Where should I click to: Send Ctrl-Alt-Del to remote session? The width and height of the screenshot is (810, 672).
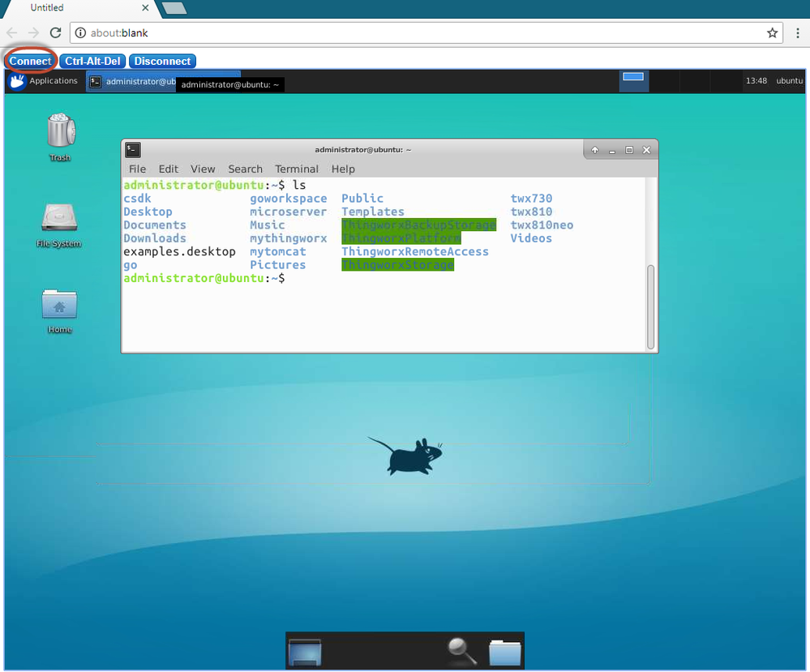click(92, 62)
